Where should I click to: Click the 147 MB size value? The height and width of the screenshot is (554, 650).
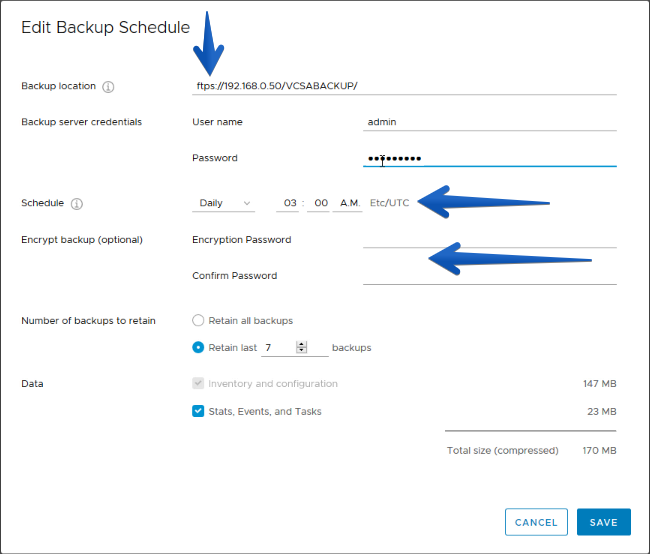[x=599, y=384]
